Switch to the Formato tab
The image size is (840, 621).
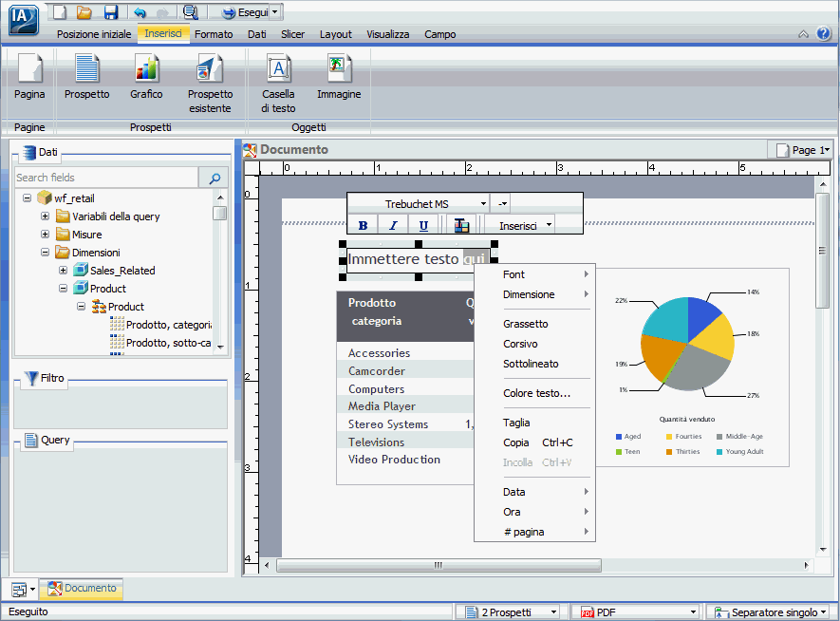point(214,34)
